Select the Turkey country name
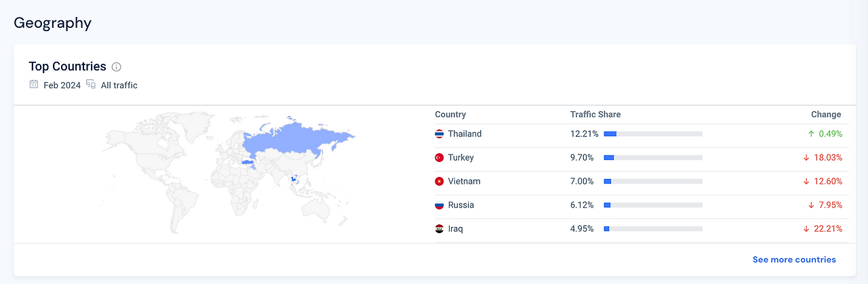This screenshot has width=868, height=284. pyautogui.click(x=460, y=158)
